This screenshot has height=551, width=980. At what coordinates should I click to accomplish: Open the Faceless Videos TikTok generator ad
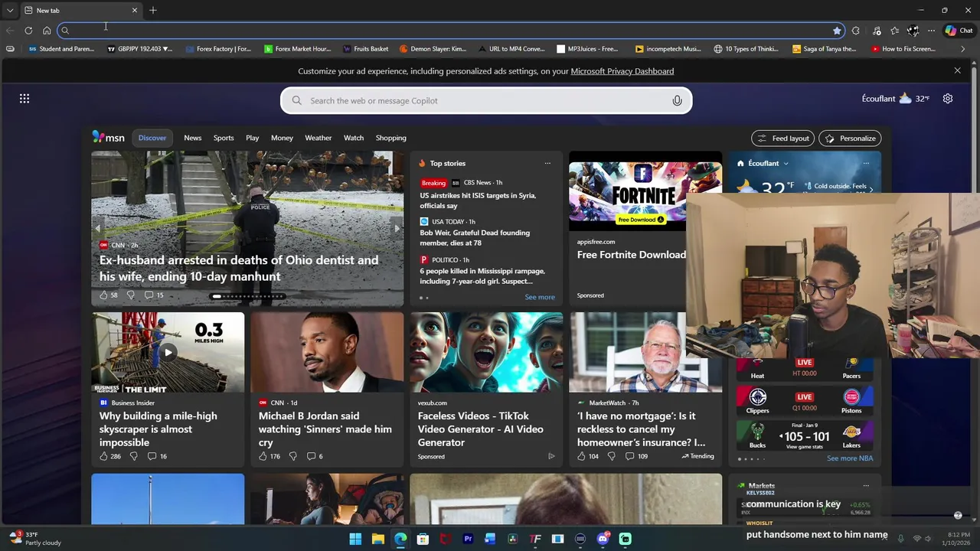point(481,429)
